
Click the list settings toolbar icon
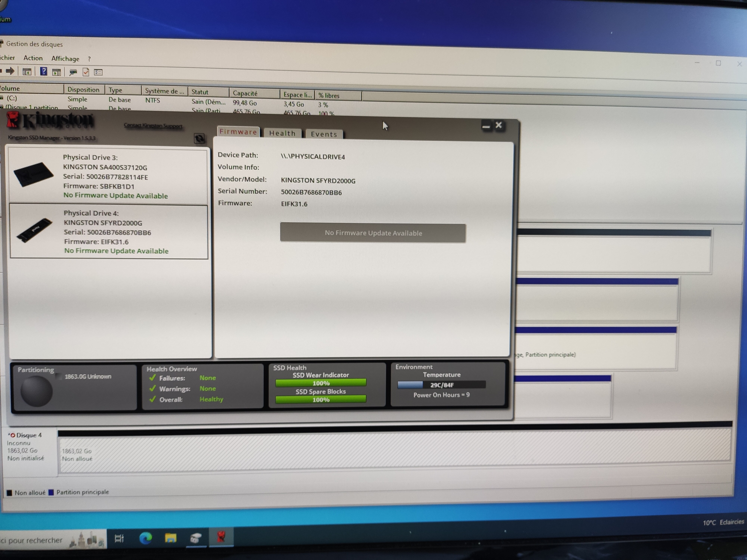point(98,72)
